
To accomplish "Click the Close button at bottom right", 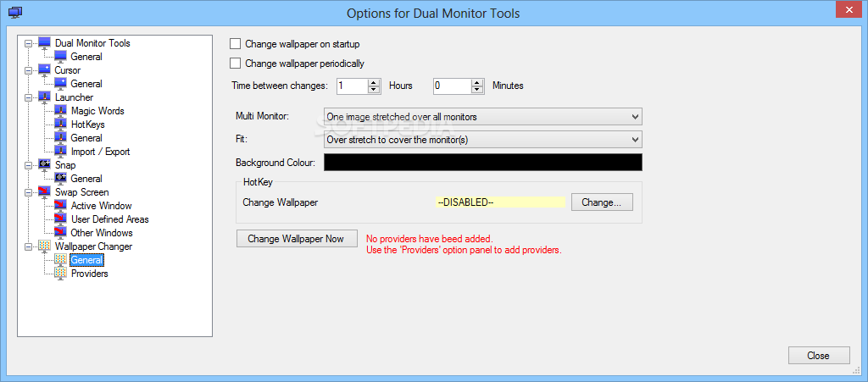I will (x=818, y=356).
